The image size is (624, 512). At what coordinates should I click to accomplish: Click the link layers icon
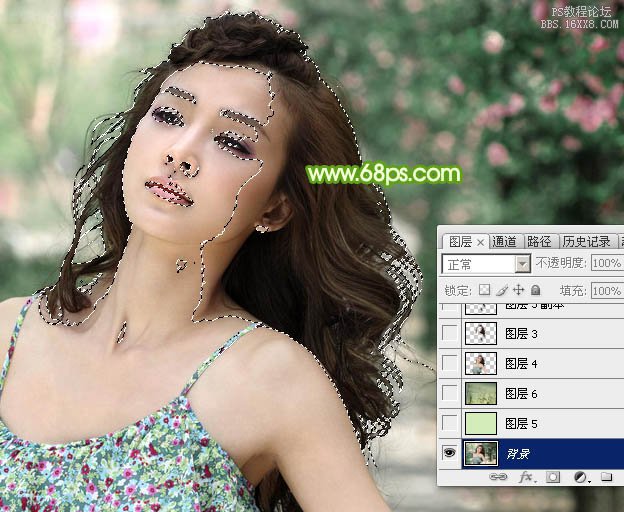(x=498, y=477)
